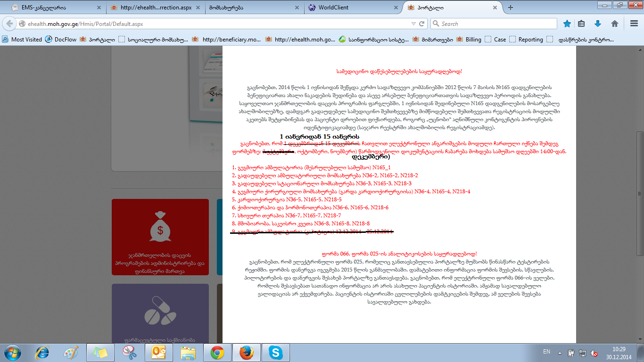Click the Search input field
The image size is (644, 362).
(496, 24)
